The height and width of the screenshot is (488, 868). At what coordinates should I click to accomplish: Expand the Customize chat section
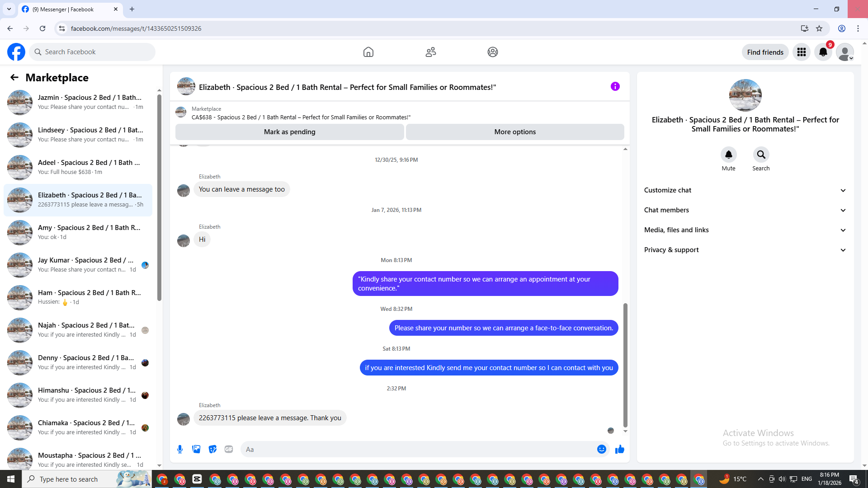(x=745, y=190)
